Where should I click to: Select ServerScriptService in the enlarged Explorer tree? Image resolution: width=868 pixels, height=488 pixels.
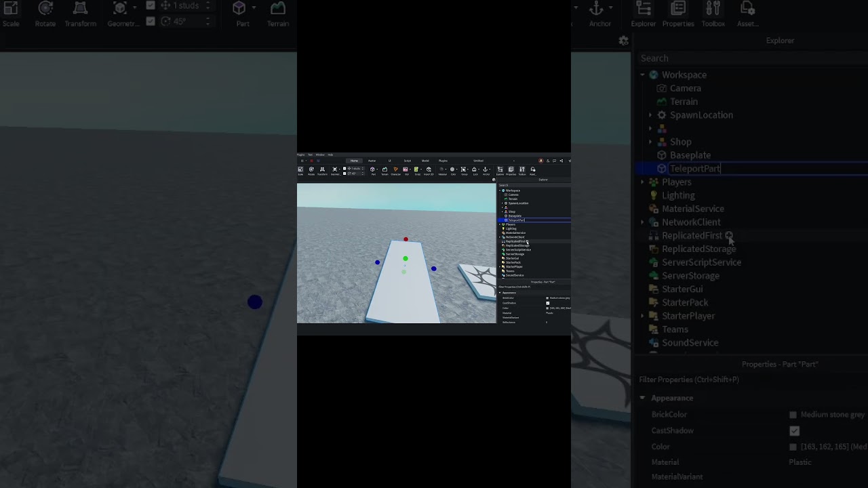701,262
